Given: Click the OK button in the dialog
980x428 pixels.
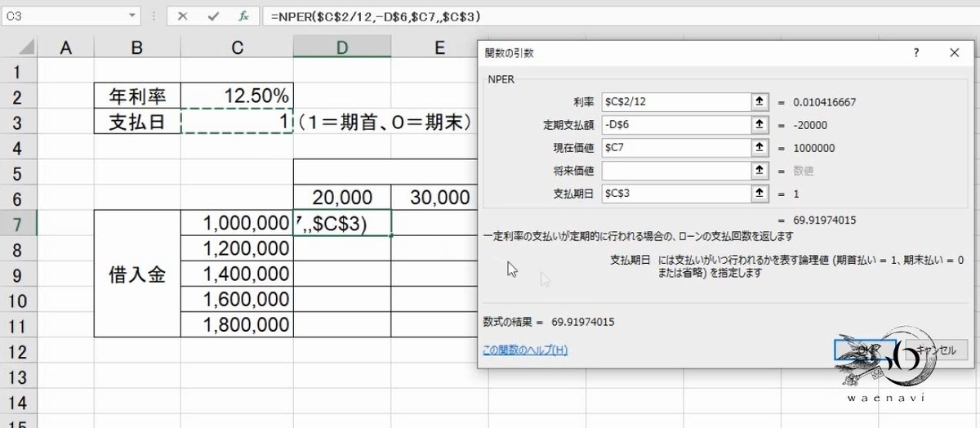Looking at the screenshot, I should pos(866,350).
